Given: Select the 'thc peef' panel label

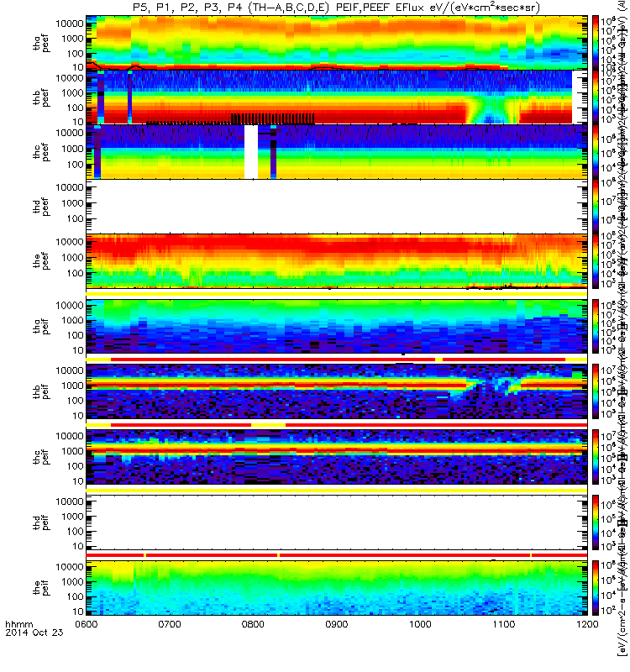Looking at the screenshot, I should [x=41, y=153].
